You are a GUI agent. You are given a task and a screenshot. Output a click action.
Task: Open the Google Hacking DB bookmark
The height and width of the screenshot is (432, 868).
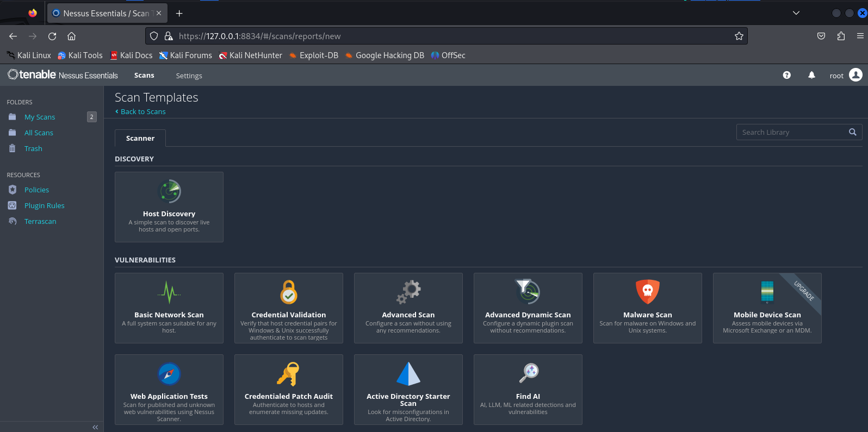tap(385, 55)
